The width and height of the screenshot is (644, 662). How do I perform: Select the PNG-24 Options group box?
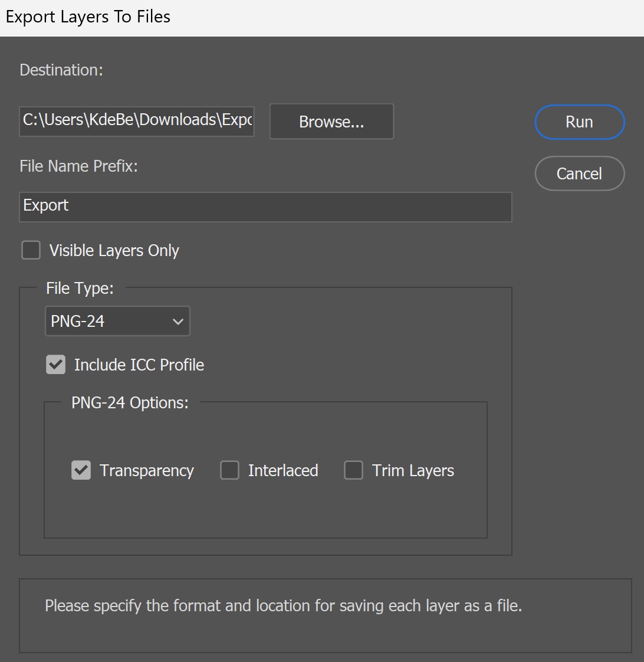[x=265, y=469]
